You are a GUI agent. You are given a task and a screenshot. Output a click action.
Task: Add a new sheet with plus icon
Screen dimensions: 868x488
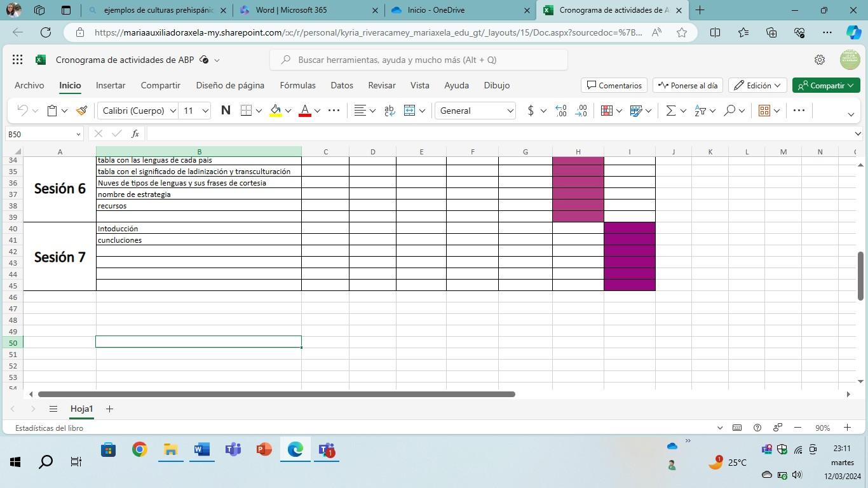(109, 409)
